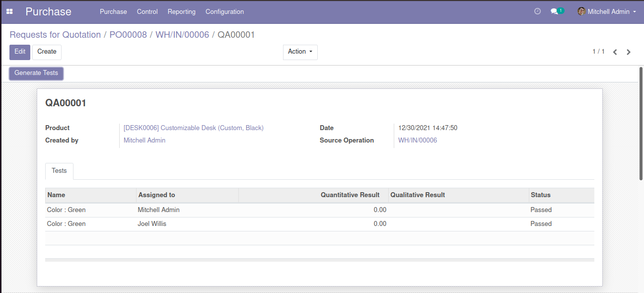Image resolution: width=644 pixels, height=293 pixels.
Task: Click 0.00 result in Joel Willis row
Action: coord(380,224)
